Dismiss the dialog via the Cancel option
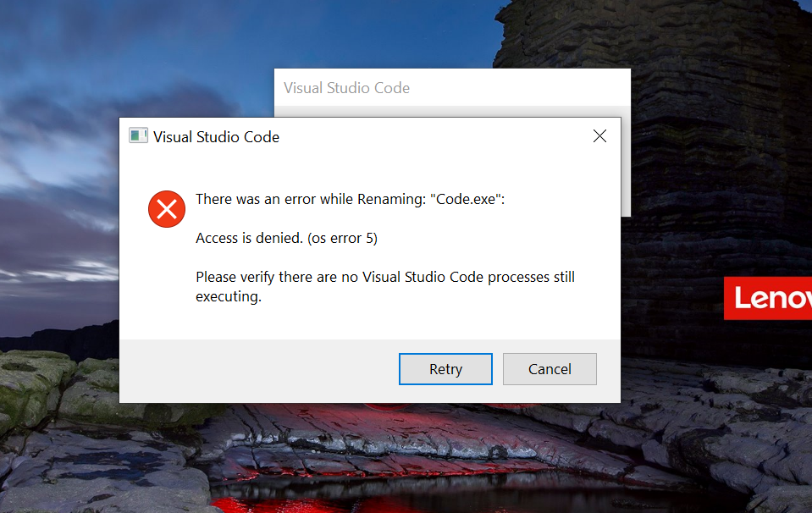Screen dimensions: 812x513 click(550, 369)
